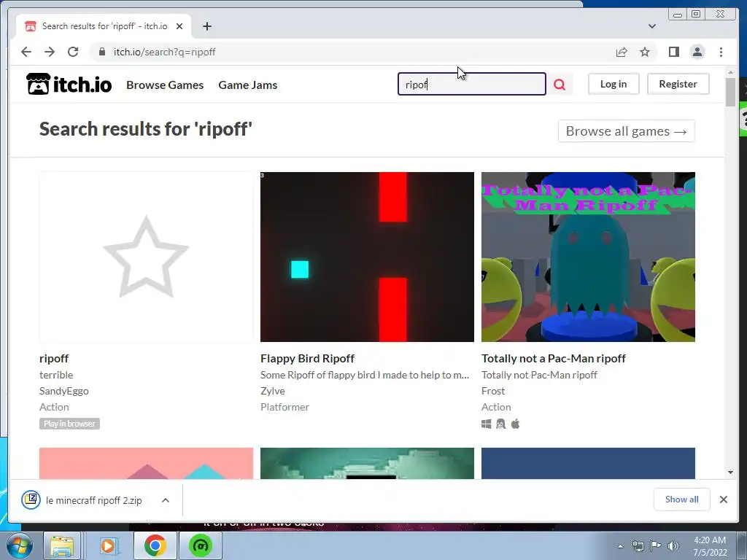
Task: Click Action genre under ripoff game
Action: pos(54,407)
